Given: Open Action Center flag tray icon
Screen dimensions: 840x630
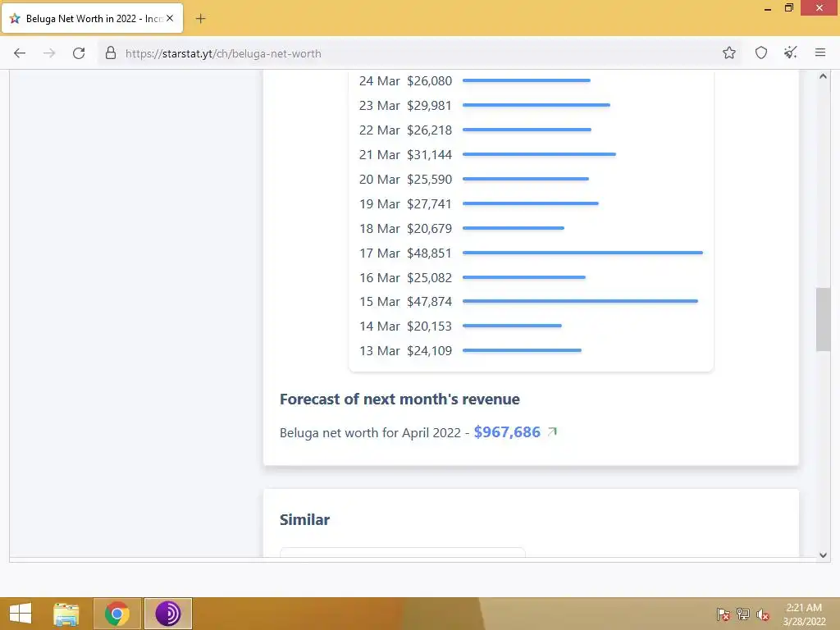Looking at the screenshot, I should click(x=724, y=614).
